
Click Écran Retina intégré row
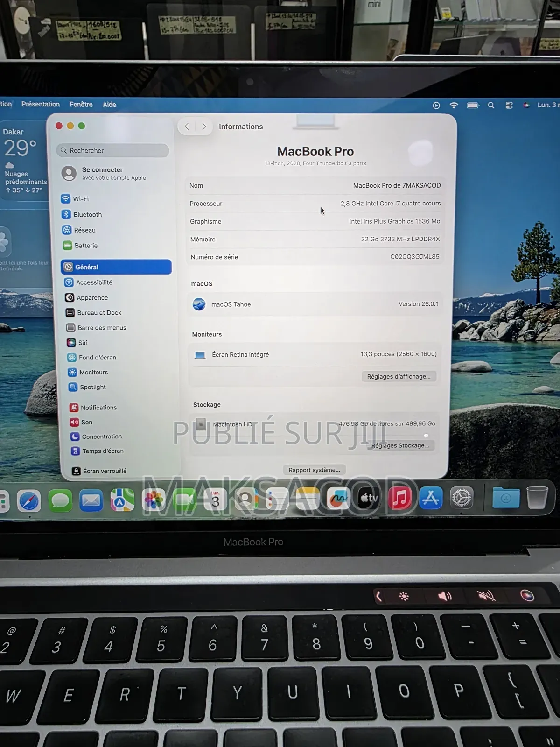pyautogui.click(x=315, y=354)
